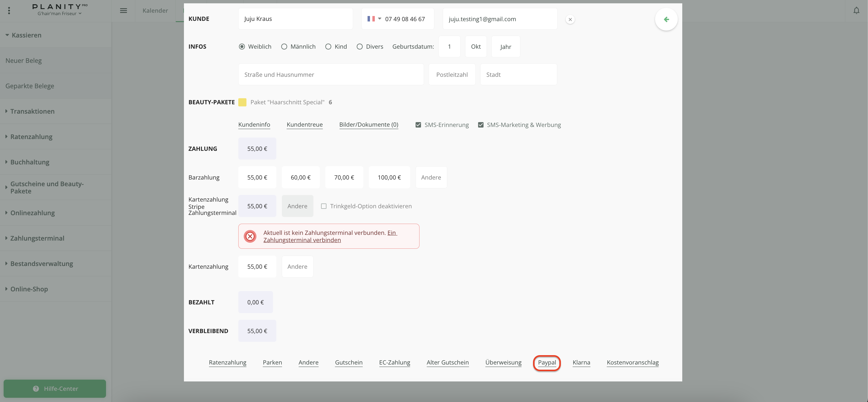Enable Trinkgeld-Option deaktivieren checkbox

pyautogui.click(x=323, y=206)
